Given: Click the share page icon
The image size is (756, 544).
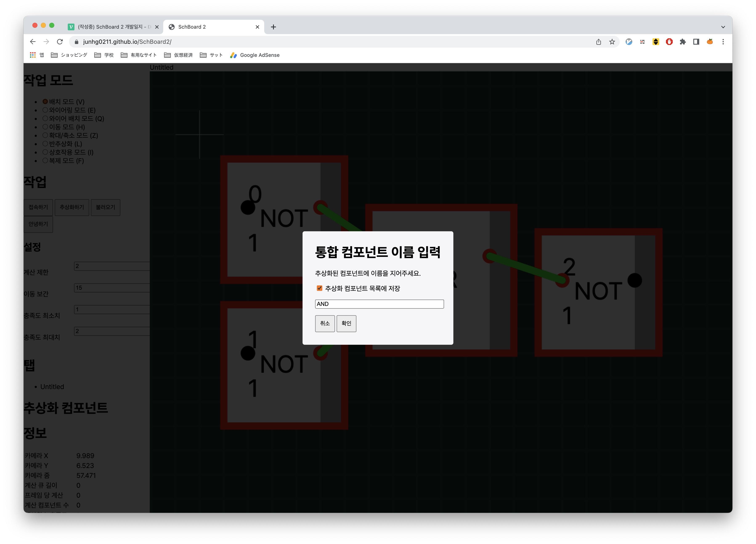Looking at the screenshot, I should tap(599, 42).
